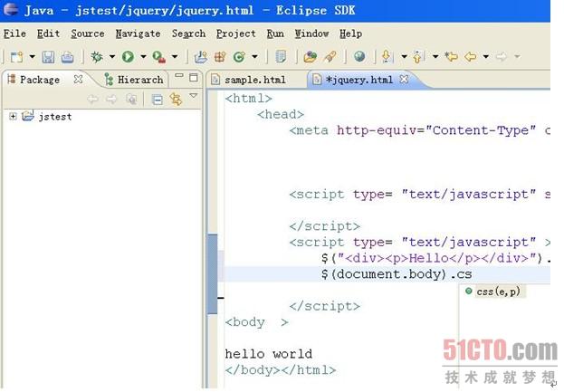Open the Project menu
The image size is (564, 392).
coord(236,33)
